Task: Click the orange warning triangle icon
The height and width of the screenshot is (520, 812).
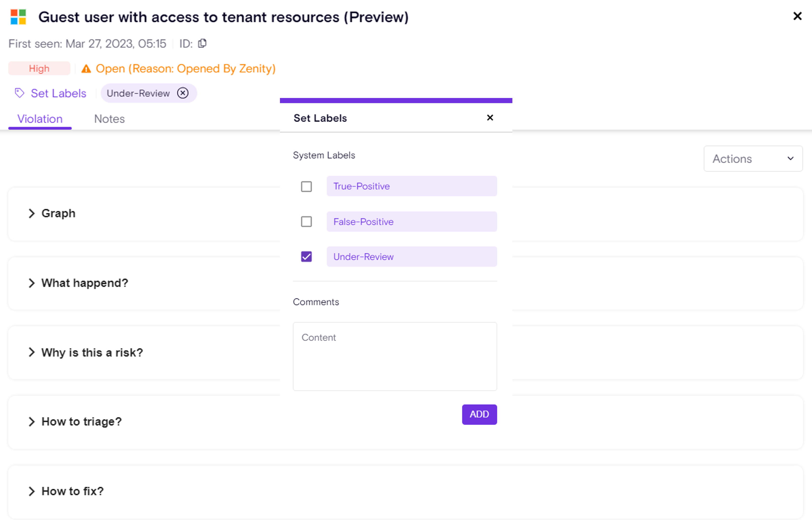Action: (x=86, y=69)
